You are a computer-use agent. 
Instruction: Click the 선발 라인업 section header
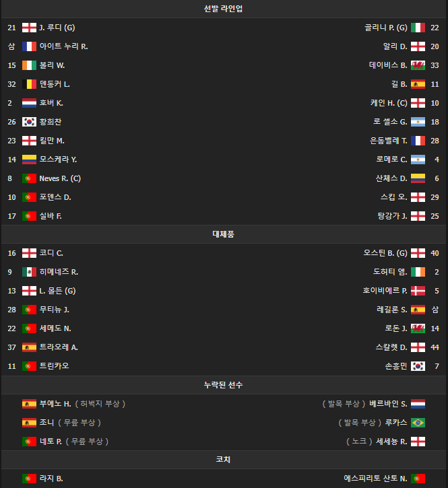(224, 9)
